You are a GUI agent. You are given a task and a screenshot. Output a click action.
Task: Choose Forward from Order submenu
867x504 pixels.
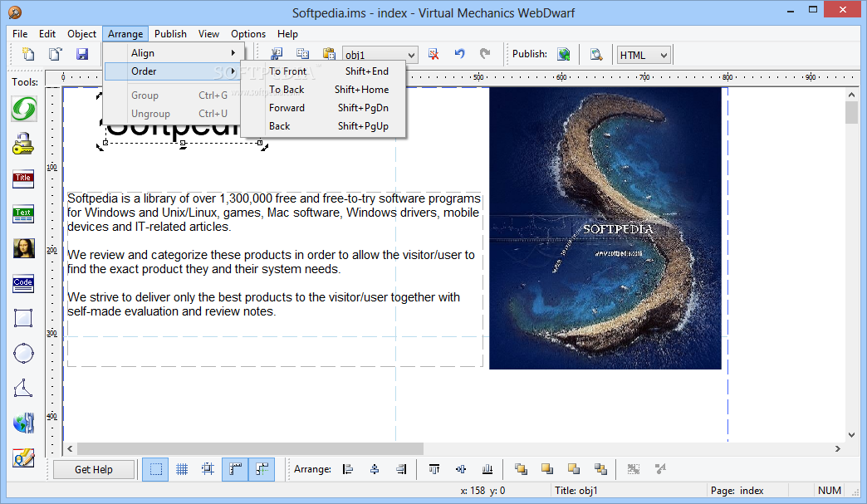324,108
